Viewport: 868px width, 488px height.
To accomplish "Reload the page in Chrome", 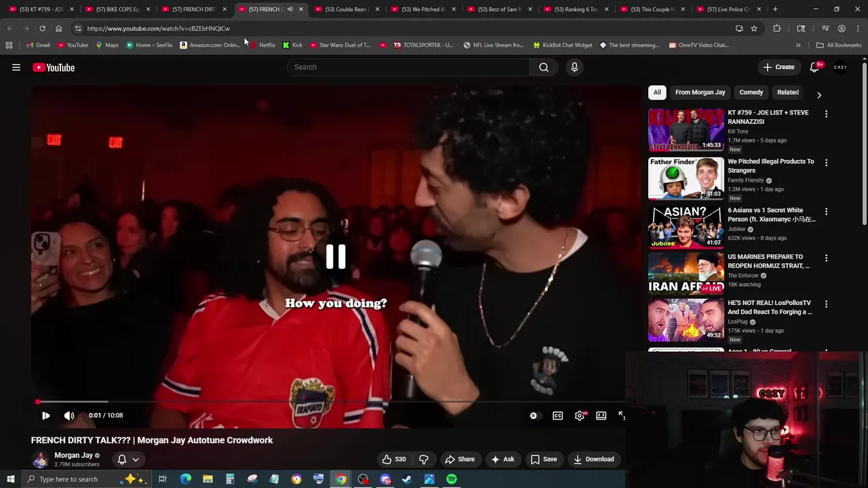I will (42, 28).
